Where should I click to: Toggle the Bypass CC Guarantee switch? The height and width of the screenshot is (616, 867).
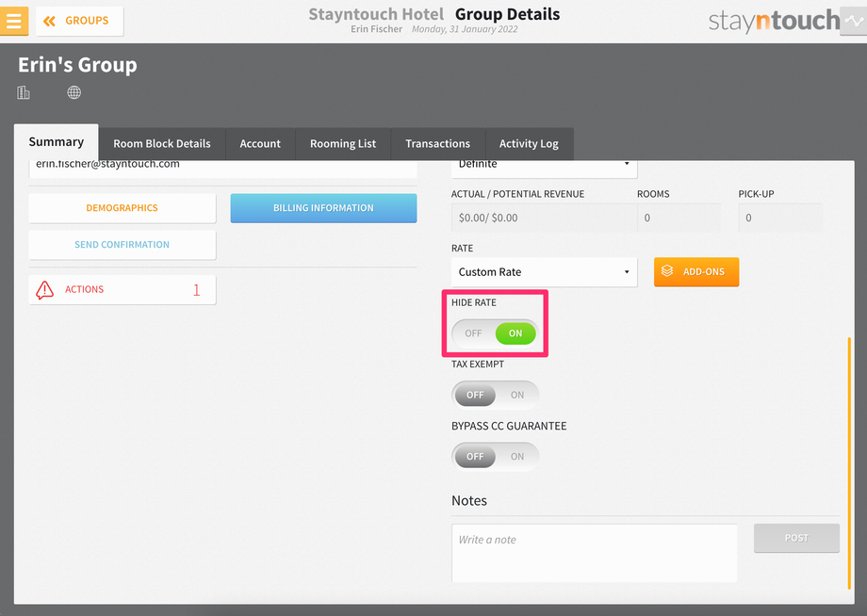click(495, 456)
